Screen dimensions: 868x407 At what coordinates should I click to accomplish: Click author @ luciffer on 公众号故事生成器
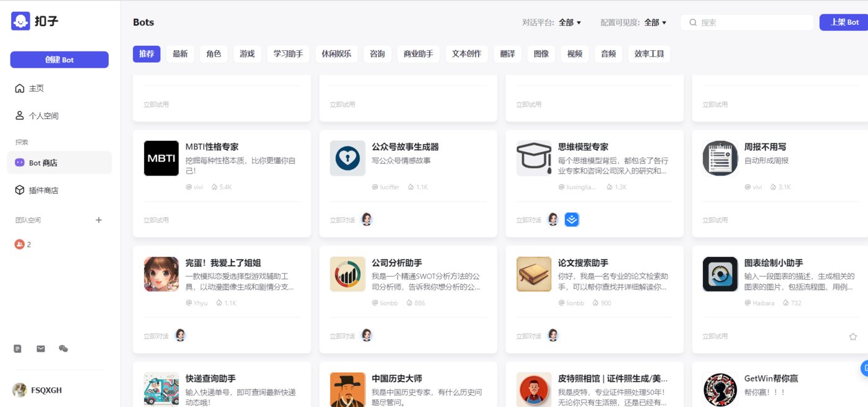pyautogui.click(x=386, y=187)
